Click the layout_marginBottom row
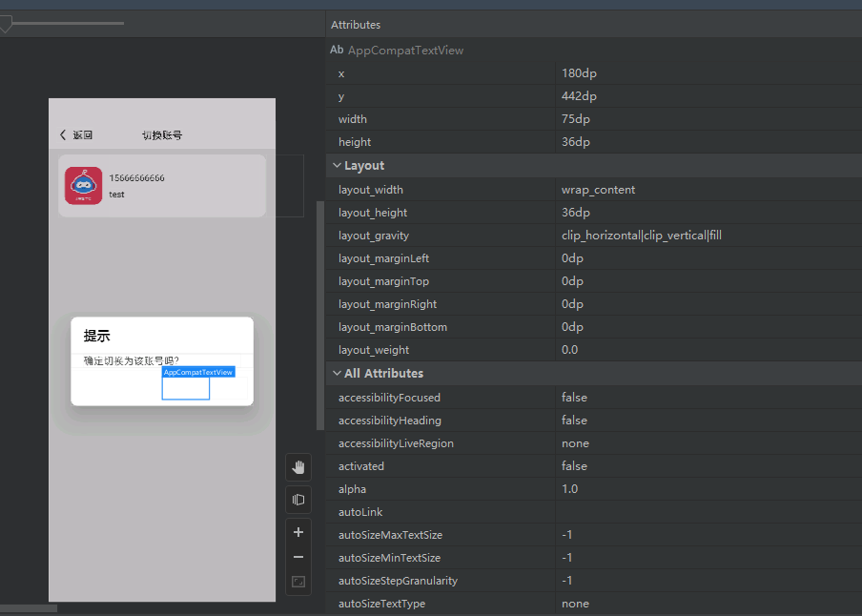Image resolution: width=862 pixels, height=616 pixels. click(594, 327)
